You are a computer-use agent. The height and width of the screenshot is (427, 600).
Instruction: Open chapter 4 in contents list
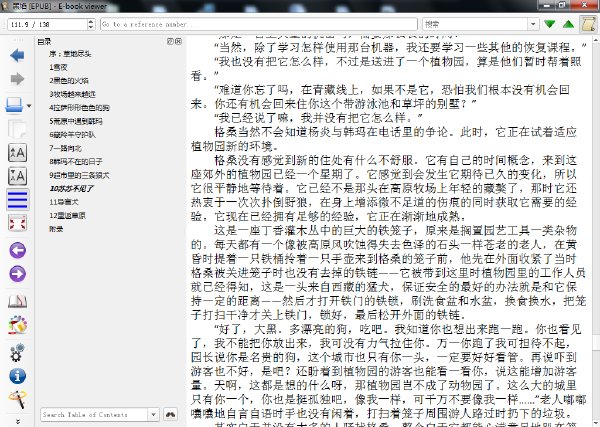pos(79,108)
